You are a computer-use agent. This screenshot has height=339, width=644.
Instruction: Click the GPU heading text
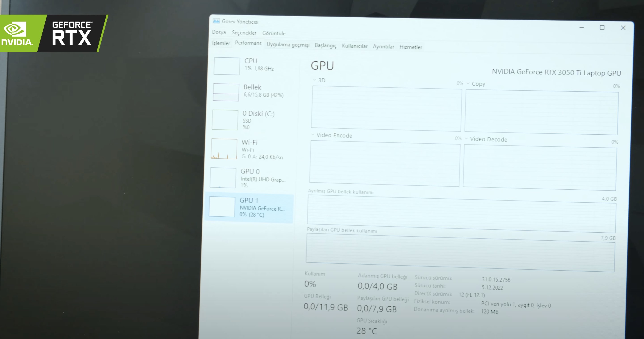322,66
